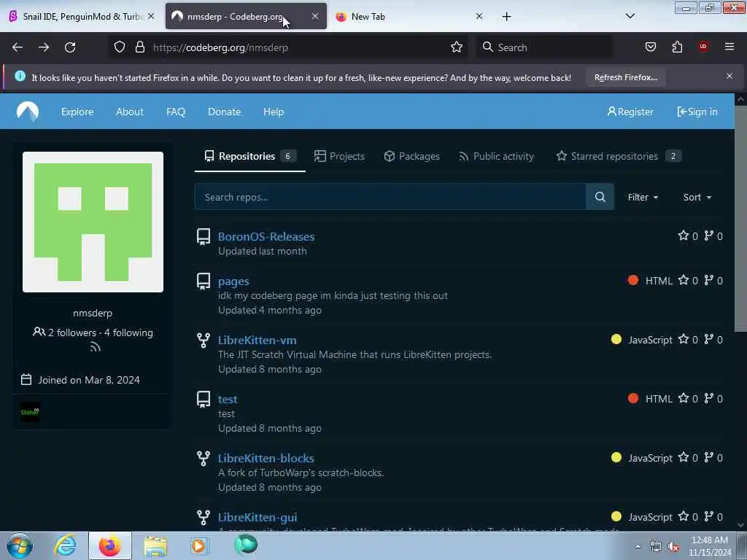Go back using the browser back arrow
747x560 pixels.
click(x=18, y=47)
